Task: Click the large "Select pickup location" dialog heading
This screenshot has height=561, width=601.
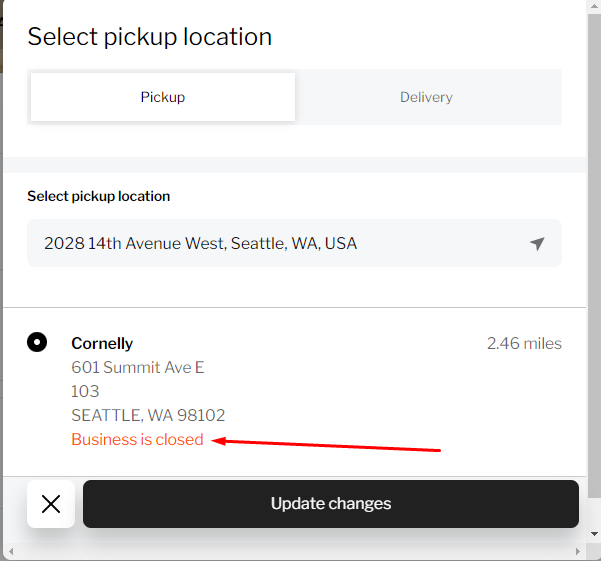Action: coord(150,37)
